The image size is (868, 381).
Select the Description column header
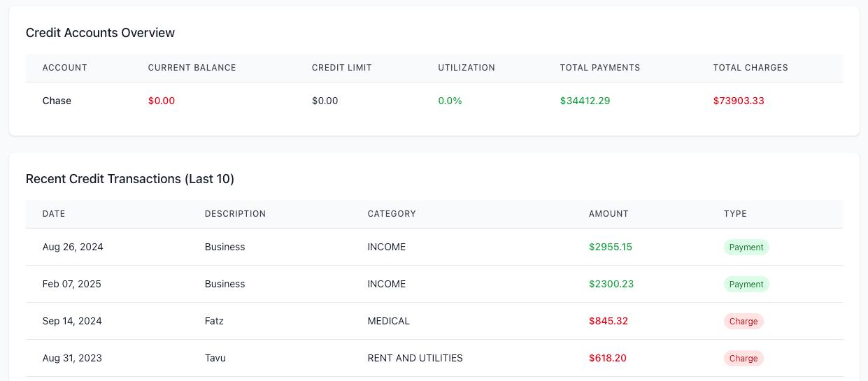tap(235, 214)
